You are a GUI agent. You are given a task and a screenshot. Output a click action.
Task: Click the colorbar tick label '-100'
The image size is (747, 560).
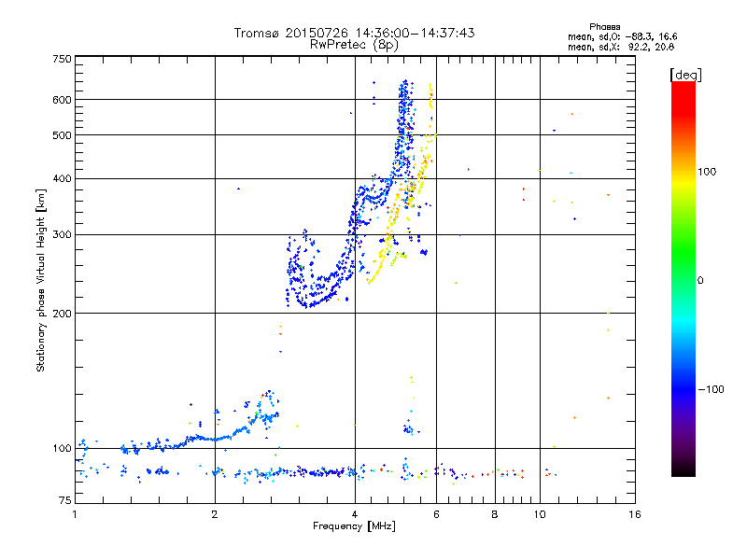[x=712, y=389]
